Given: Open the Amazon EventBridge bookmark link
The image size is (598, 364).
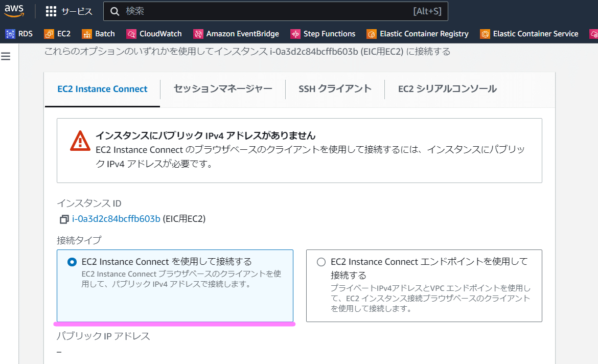Looking at the screenshot, I should pos(243,34).
